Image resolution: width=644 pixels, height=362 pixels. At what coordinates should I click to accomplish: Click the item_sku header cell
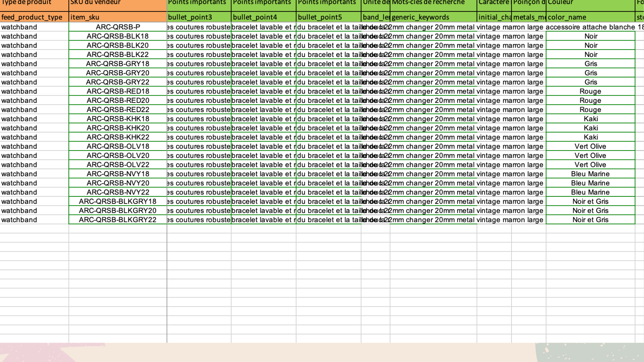[x=118, y=17]
